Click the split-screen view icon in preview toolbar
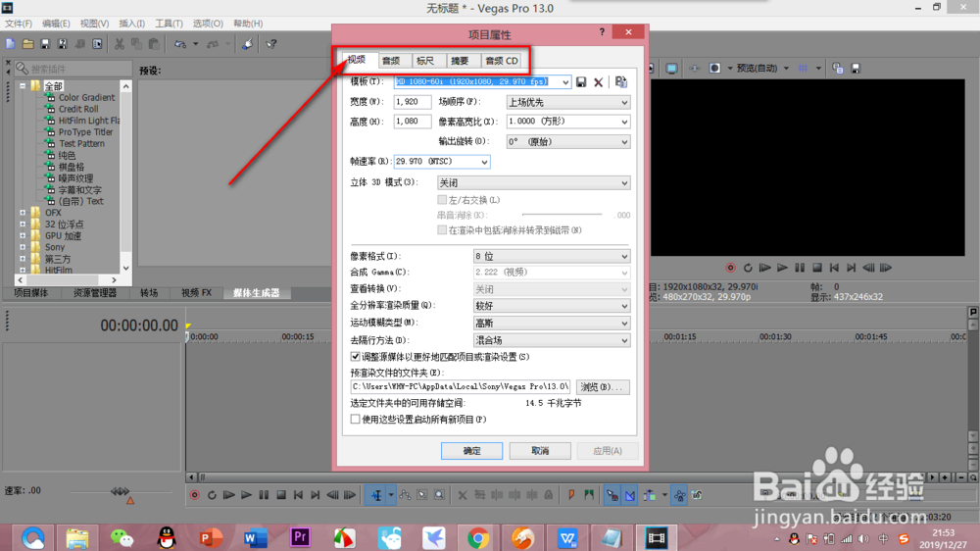The image size is (980, 551). coord(714,69)
